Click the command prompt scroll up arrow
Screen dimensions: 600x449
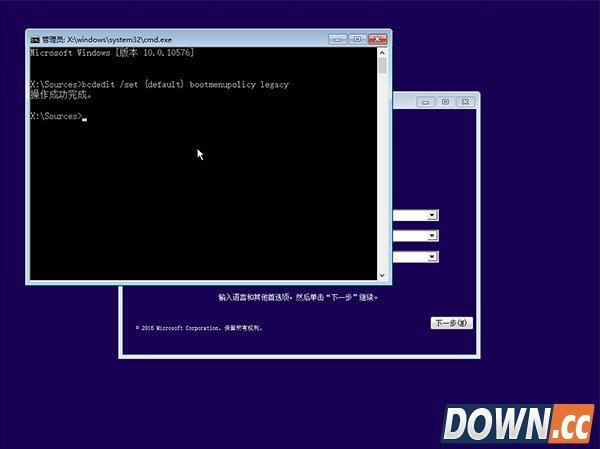click(x=382, y=52)
